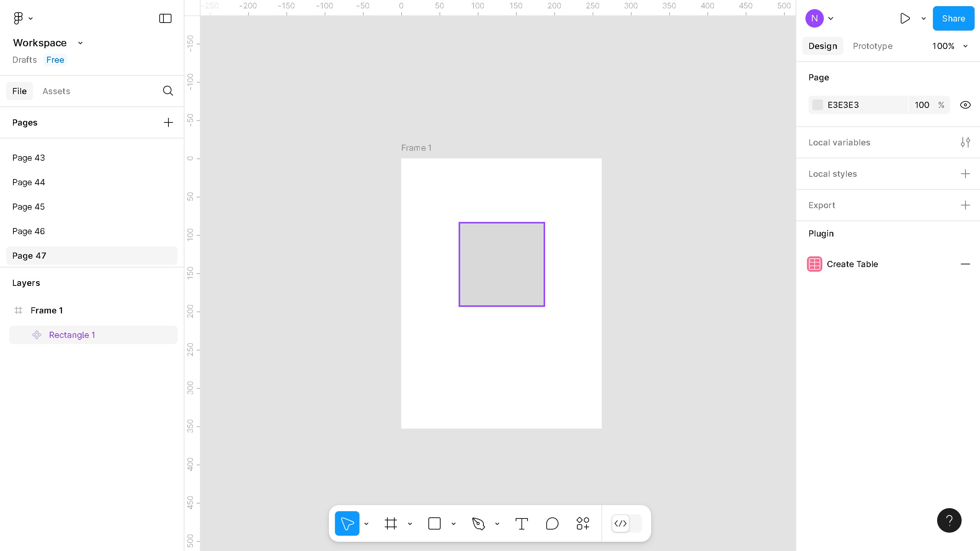
Task: Select the Text tool
Action: (521, 523)
